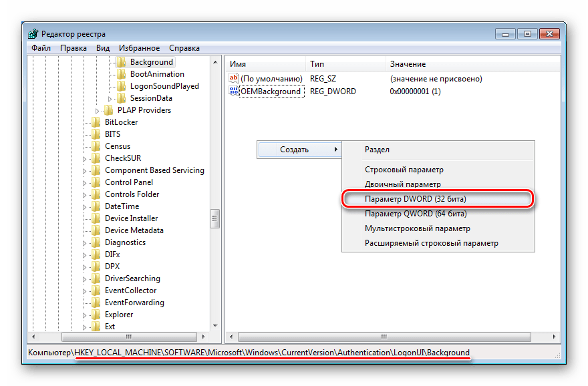The image size is (588, 386).
Task: Select Раздел in the Создать submenu
Action: 438,150
